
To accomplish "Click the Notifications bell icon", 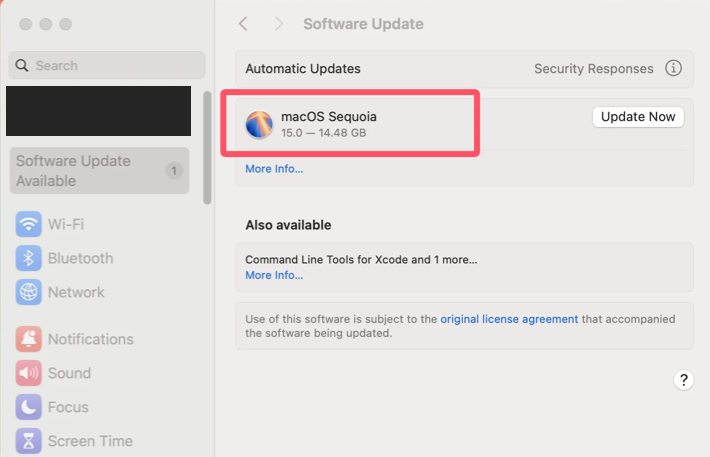I will 29,339.
